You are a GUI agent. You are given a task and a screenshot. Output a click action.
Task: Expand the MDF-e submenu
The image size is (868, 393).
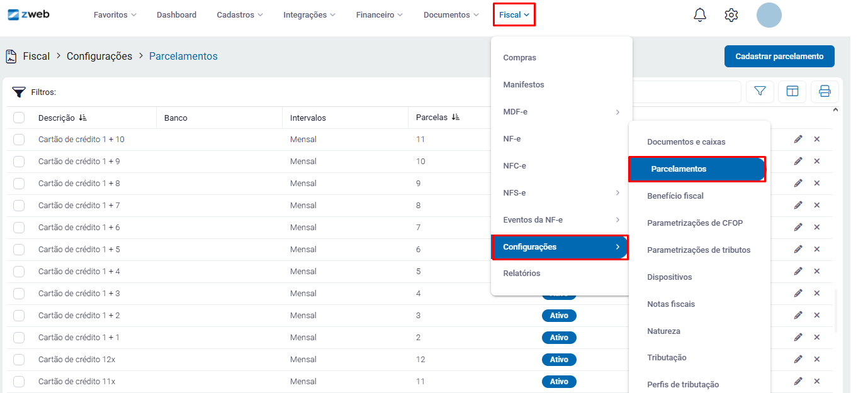(x=561, y=112)
